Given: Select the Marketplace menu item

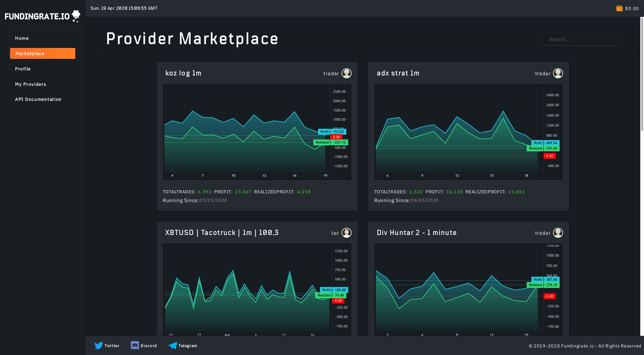Looking at the screenshot, I should 43,54.
